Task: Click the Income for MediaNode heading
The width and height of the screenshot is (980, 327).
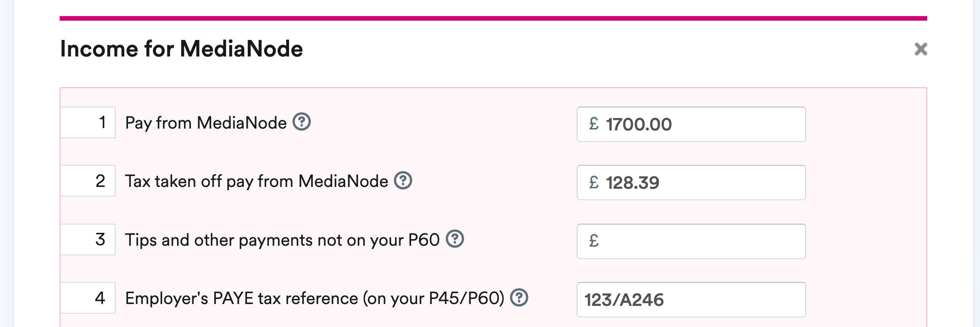Action: pos(183,48)
